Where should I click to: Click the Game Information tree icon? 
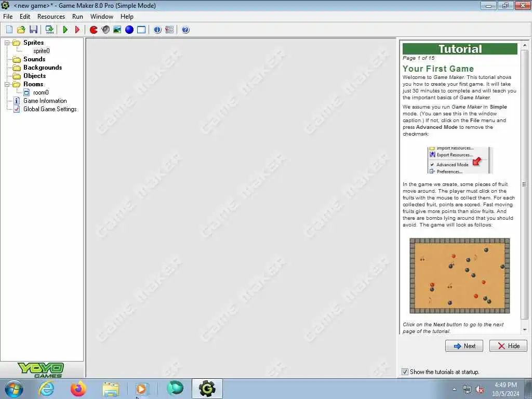(x=16, y=101)
